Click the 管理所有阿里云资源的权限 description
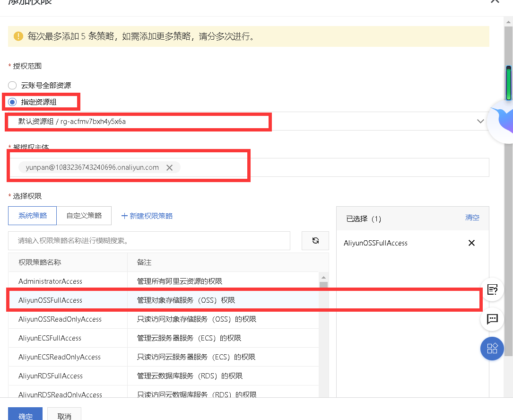 click(x=179, y=281)
